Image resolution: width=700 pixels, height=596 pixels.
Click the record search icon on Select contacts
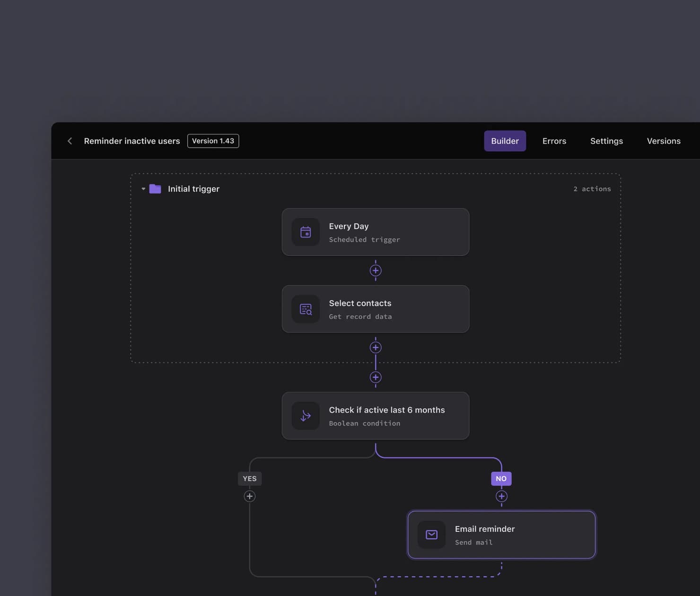(306, 309)
